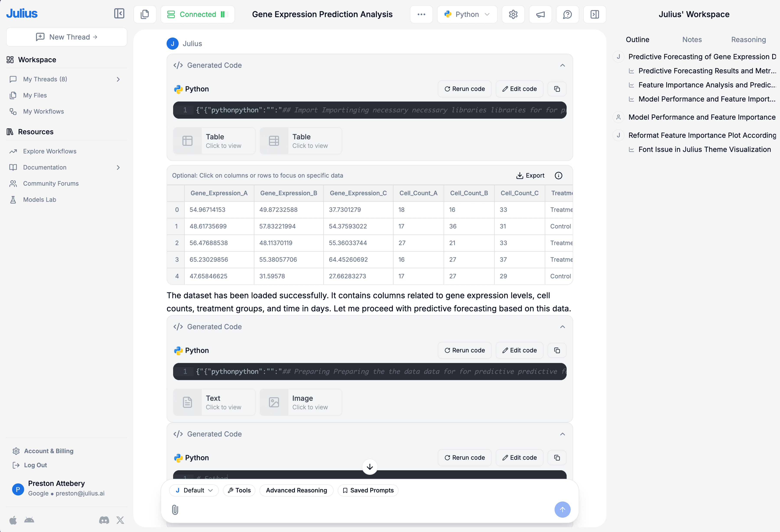Copy the first generated Python code block
The width and height of the screenshot is (780, 532).
pyautogui.click(x=557, y=89)
